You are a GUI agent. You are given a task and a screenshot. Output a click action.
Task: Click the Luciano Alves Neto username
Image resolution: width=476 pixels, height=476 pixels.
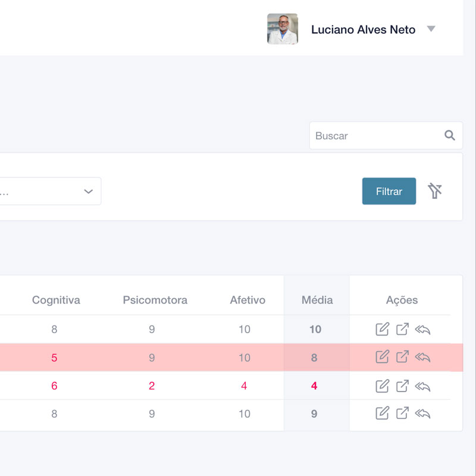click(363, 30)
